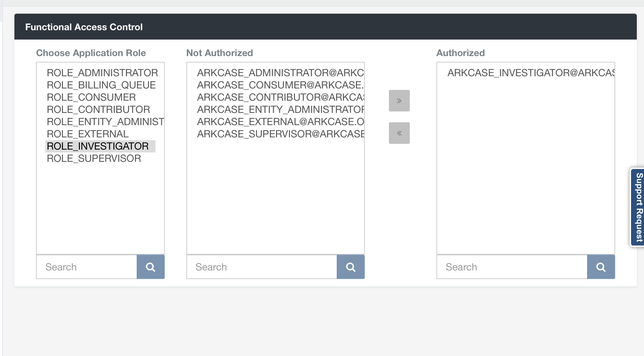Click the search icon under Not Authorized list
The image size is (644, 356).
(x=350, y=267)
